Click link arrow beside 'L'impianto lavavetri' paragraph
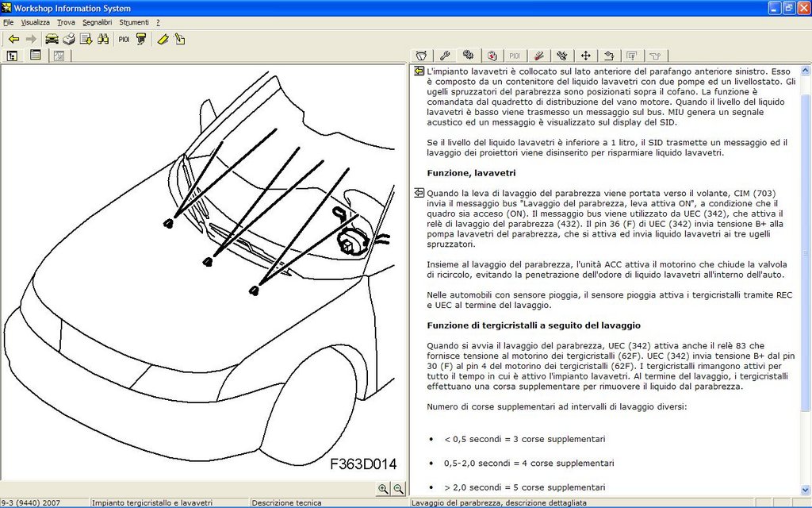The height and width of the screenshot is (508, 812). (x=419, y=71)
